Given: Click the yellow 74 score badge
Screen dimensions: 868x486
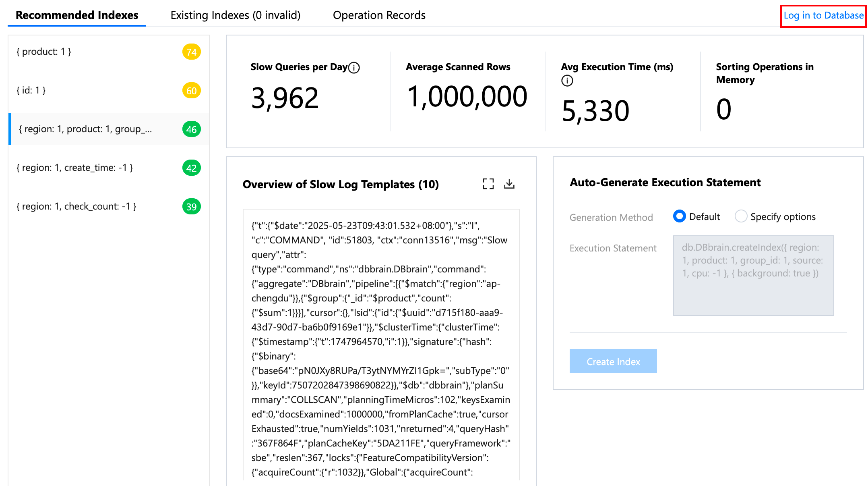Looking at the screenshot, I should [191, 52].
